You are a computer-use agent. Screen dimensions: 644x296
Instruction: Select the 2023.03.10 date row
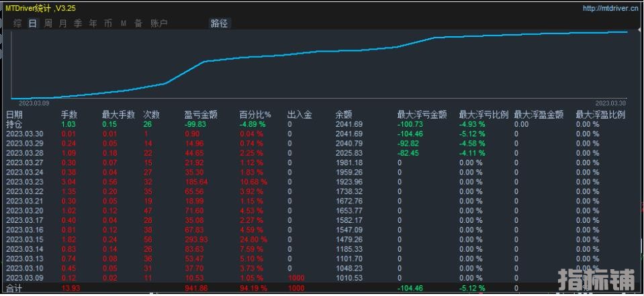tap(25, 268)
